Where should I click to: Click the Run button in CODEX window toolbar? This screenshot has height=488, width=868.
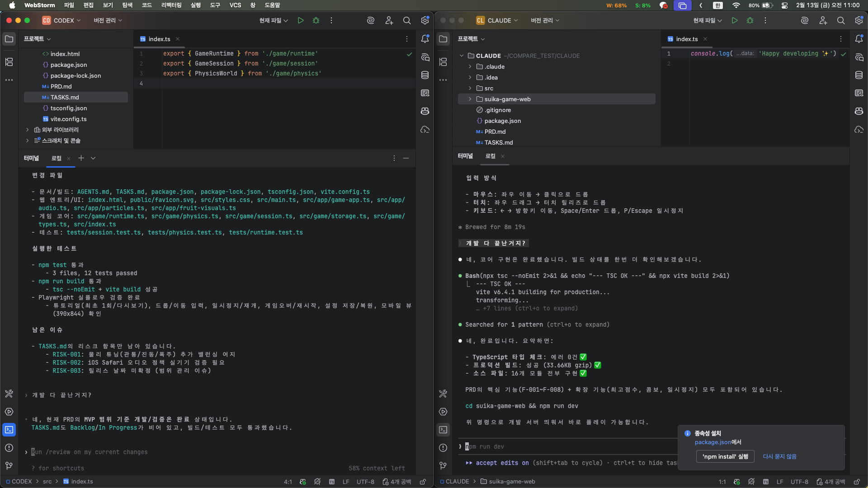click(301, 20)
